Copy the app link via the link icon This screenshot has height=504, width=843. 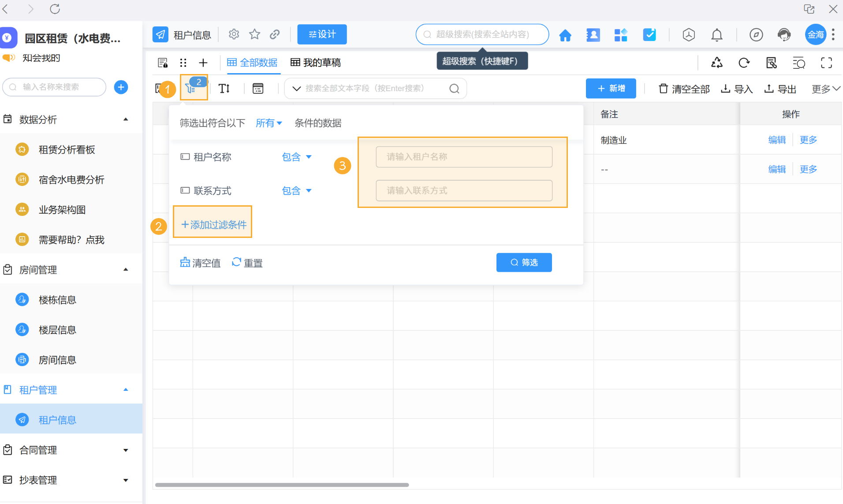click(275, 34)
